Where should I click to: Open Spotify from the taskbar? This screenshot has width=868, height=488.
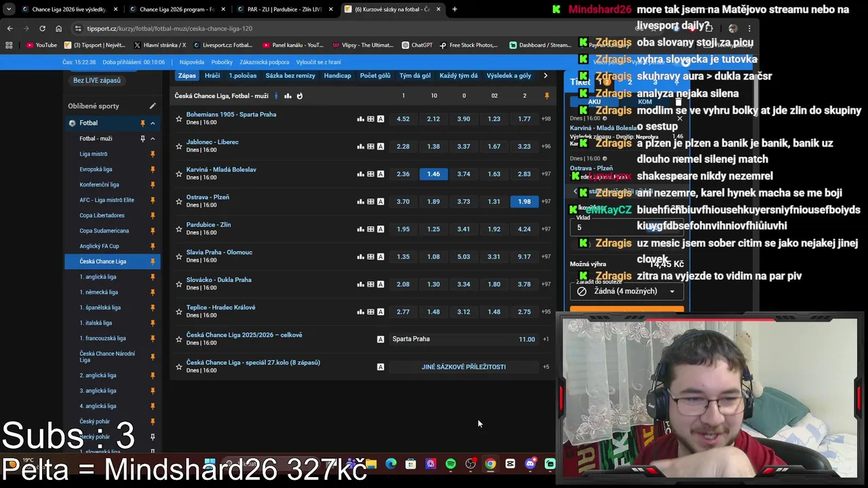pos(450,464)
